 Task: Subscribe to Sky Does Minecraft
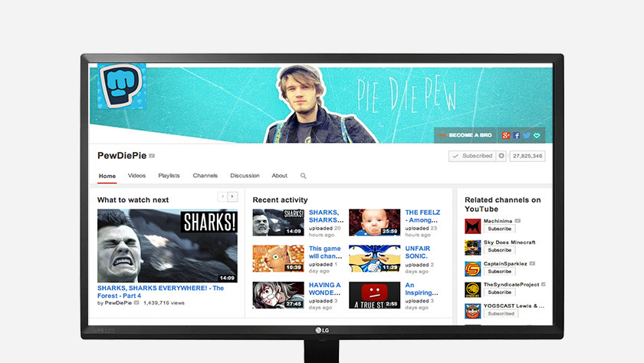[x=499, y=250]
